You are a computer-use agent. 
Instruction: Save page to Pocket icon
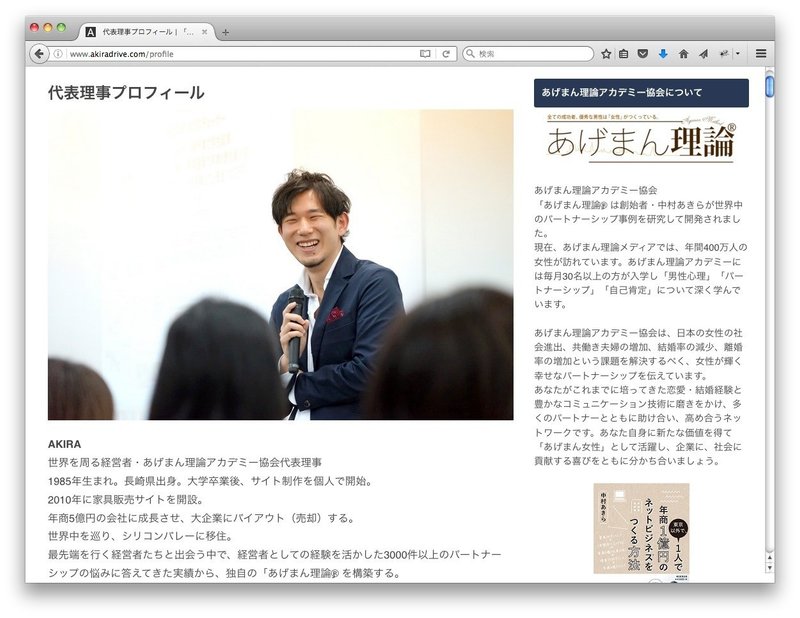tap(643, 54)
